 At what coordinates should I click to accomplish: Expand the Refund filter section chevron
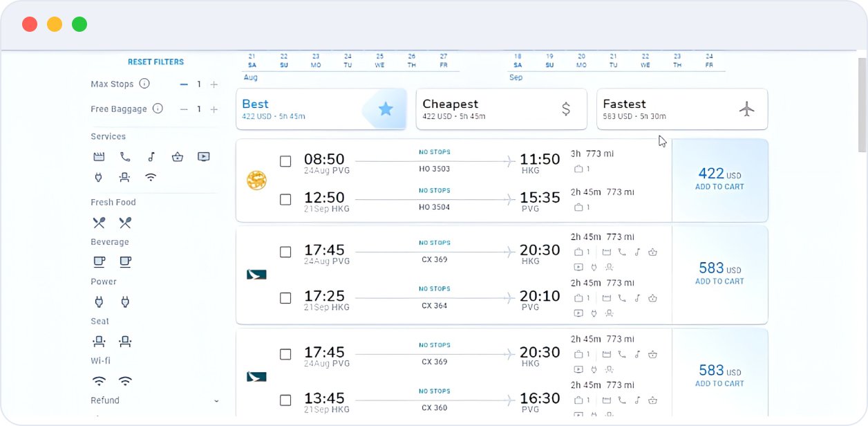click(216, 401)
